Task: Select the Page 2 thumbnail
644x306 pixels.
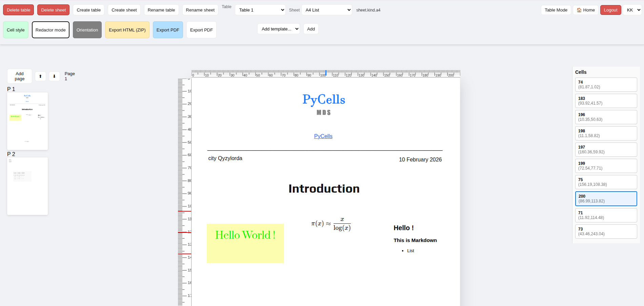Action: [x=27, y=186]
